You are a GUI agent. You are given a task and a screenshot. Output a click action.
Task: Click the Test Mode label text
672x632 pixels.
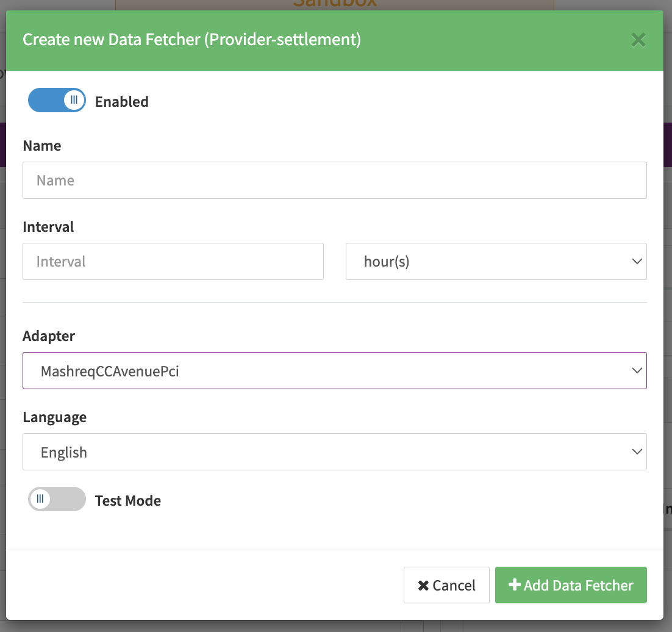(128, 501)
